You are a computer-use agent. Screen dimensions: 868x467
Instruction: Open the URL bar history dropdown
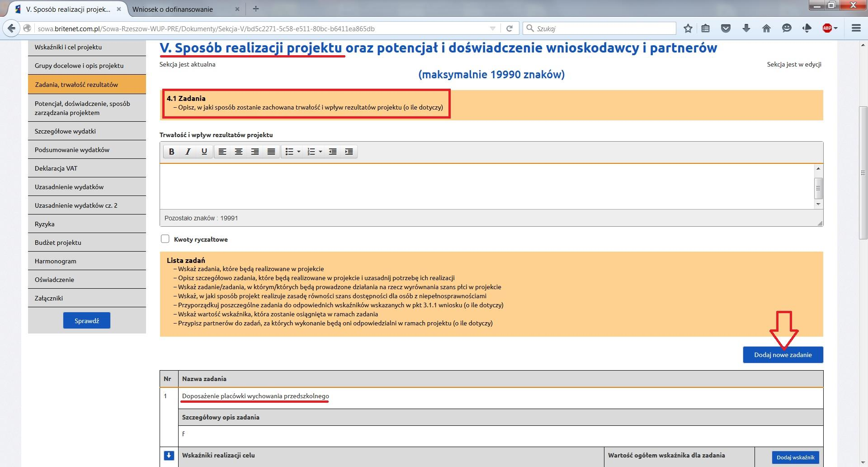(493, 29)
